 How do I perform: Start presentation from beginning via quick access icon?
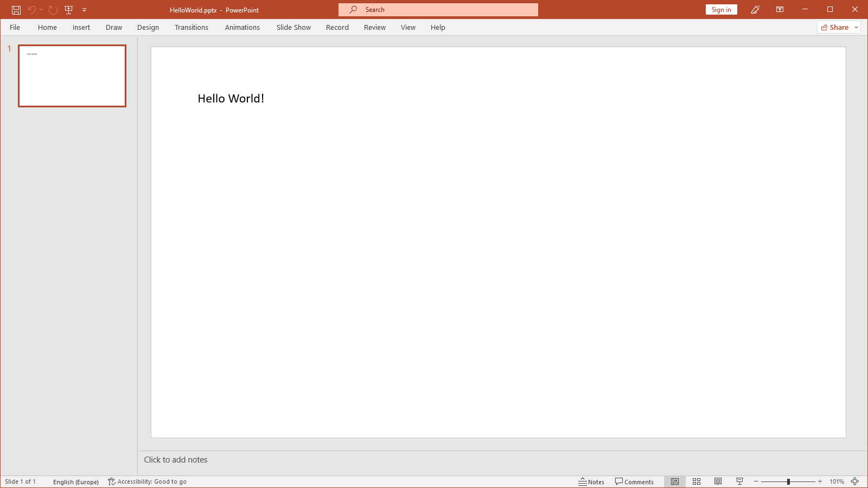pos(68,10)
